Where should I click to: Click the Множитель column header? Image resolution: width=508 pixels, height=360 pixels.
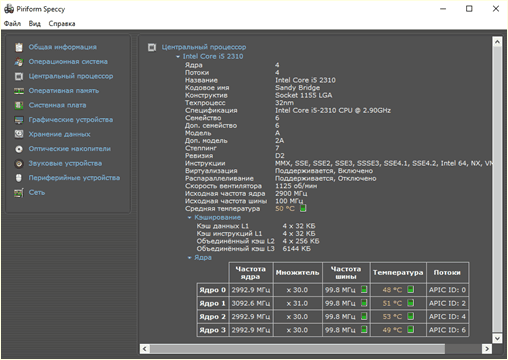click(297, 273)
